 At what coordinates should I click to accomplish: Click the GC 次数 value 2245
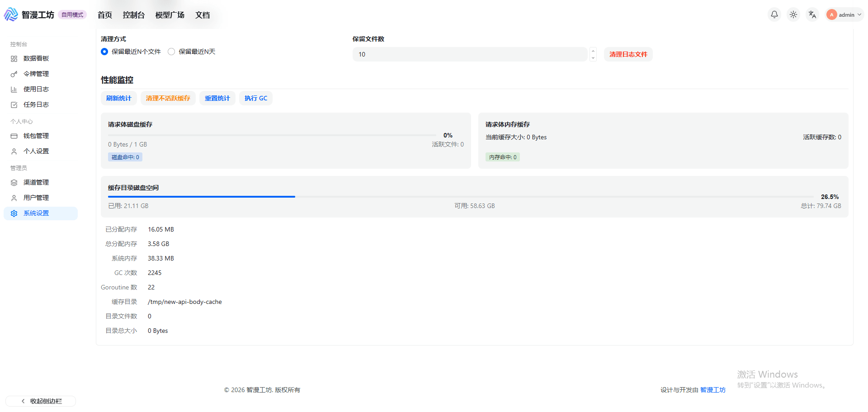(155, 273)
